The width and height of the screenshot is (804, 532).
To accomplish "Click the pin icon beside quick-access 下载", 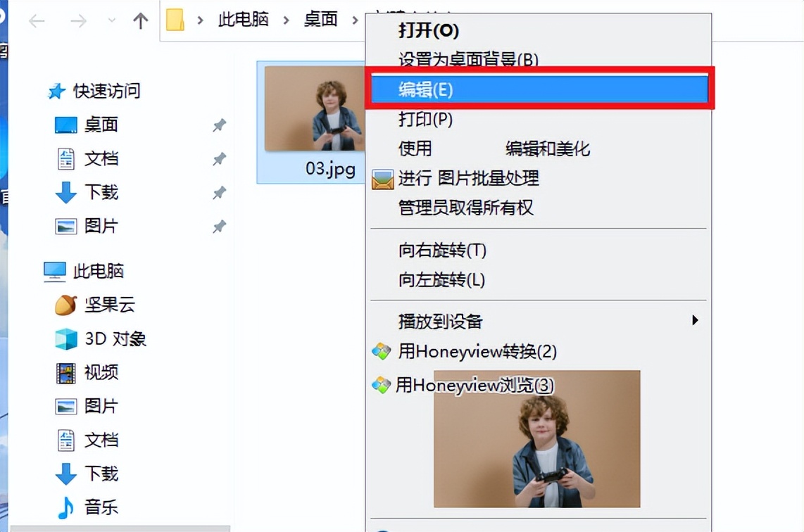I will click(220, 193).
